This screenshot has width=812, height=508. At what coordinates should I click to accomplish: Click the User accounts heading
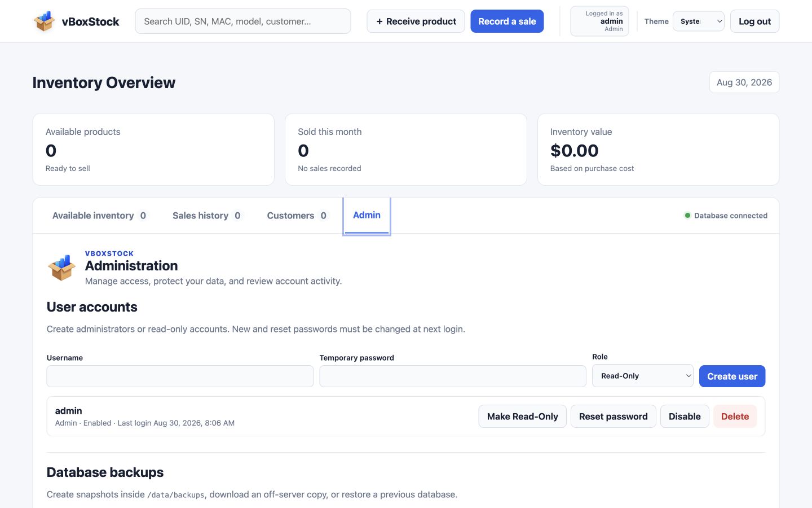92,307
